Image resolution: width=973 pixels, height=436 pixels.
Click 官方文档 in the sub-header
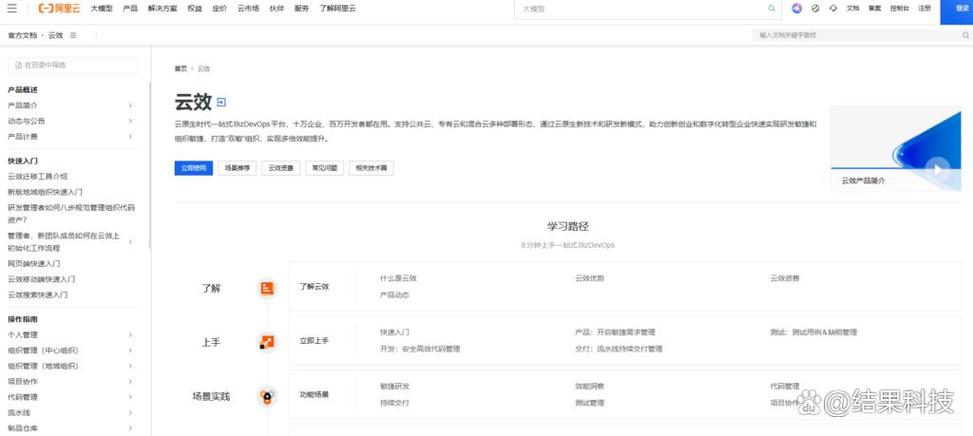[22, 35]
